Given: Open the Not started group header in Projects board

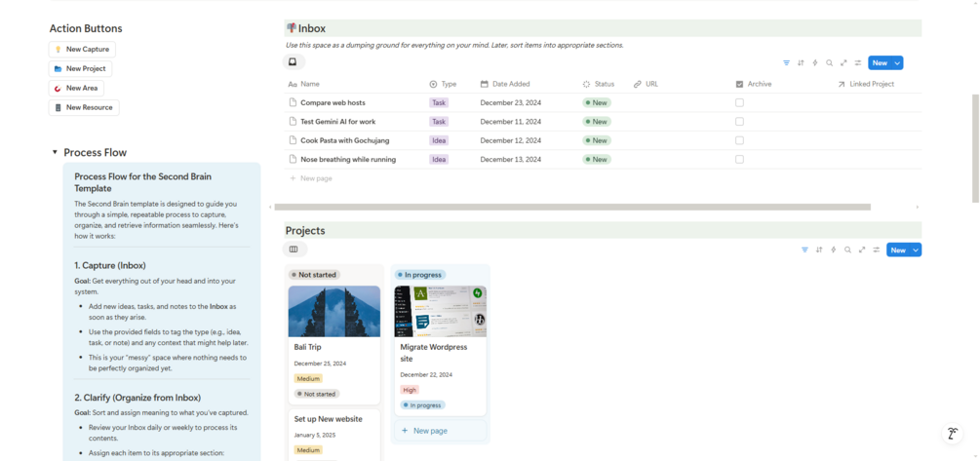Looking at the screenshot, I should (314, 275).
